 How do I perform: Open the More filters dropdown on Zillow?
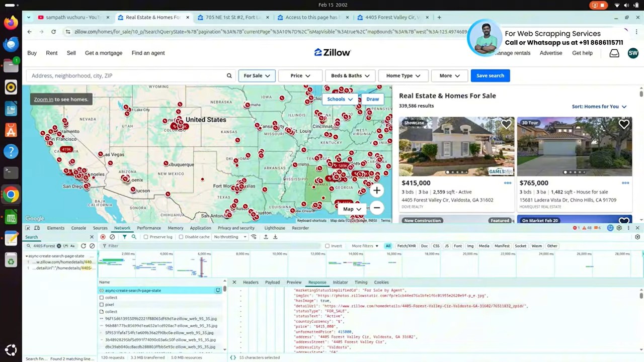(449, 76)
